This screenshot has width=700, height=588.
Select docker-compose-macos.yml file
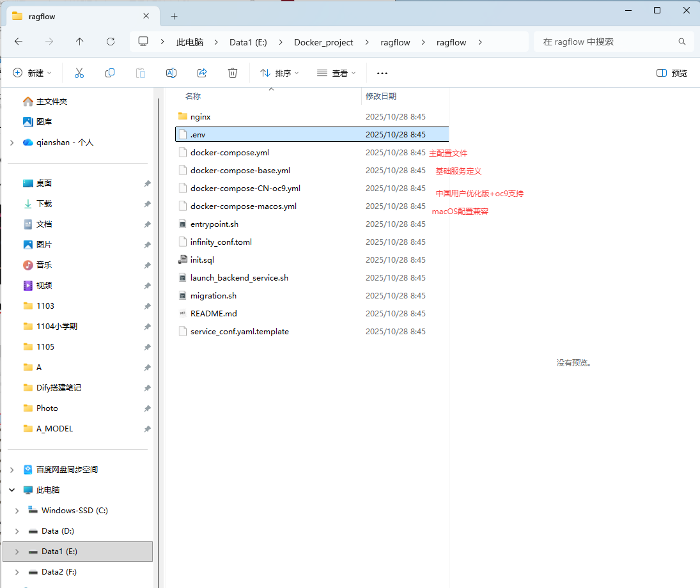(312, 206)
